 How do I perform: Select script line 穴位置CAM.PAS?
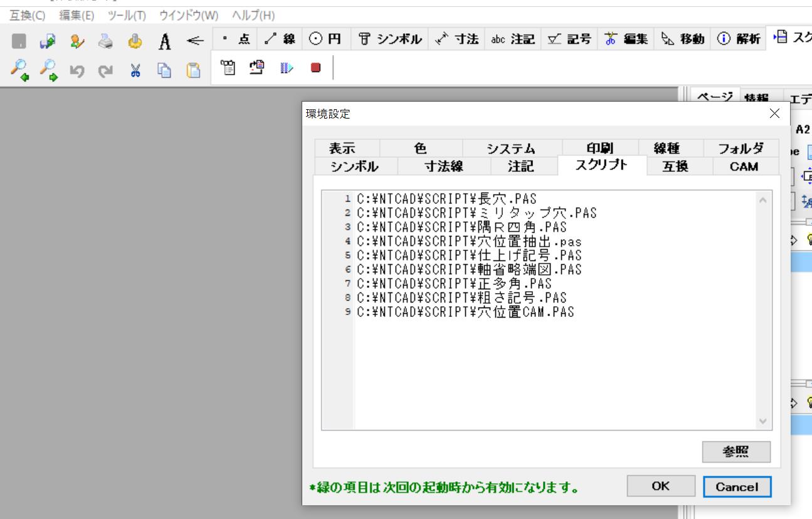tap(465, 312)
